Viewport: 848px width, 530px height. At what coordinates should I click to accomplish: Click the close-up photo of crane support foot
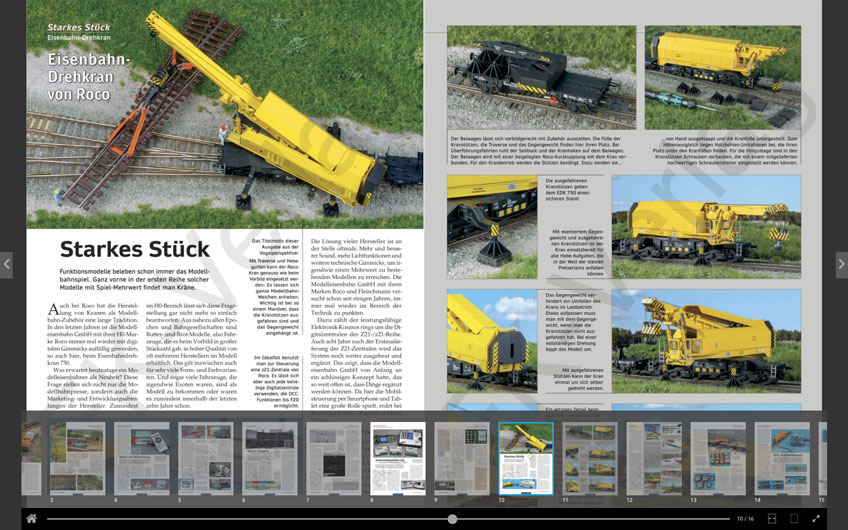pos(492,227)
